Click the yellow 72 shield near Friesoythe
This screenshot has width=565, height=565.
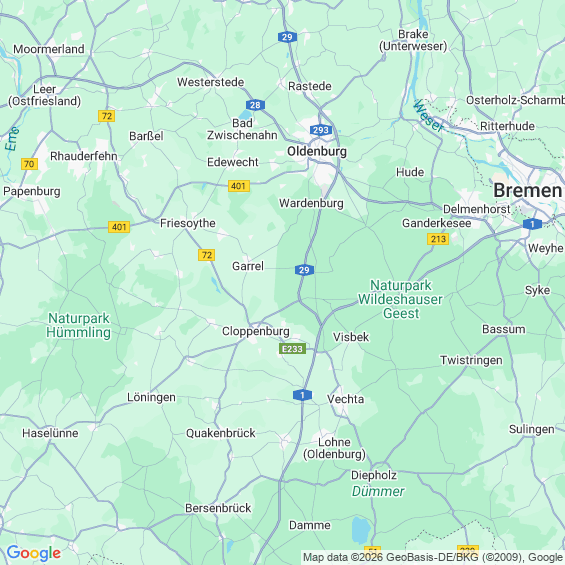click(206, 255)
